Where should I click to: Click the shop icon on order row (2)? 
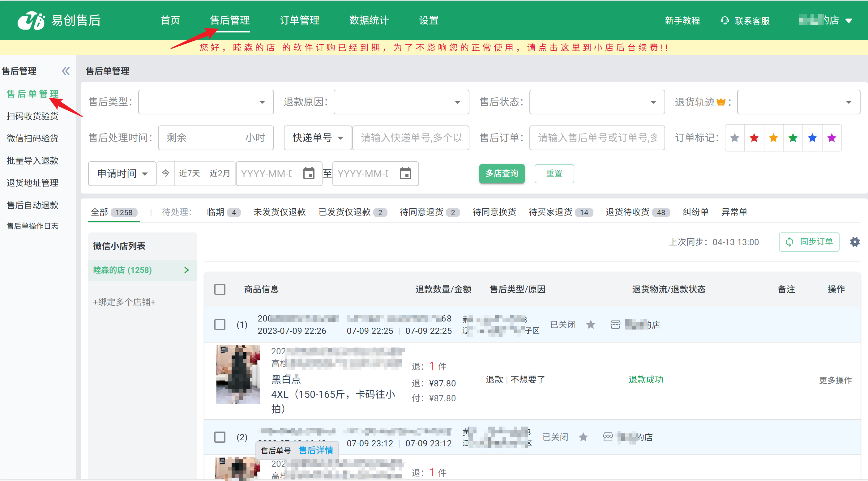pos(608,437)
